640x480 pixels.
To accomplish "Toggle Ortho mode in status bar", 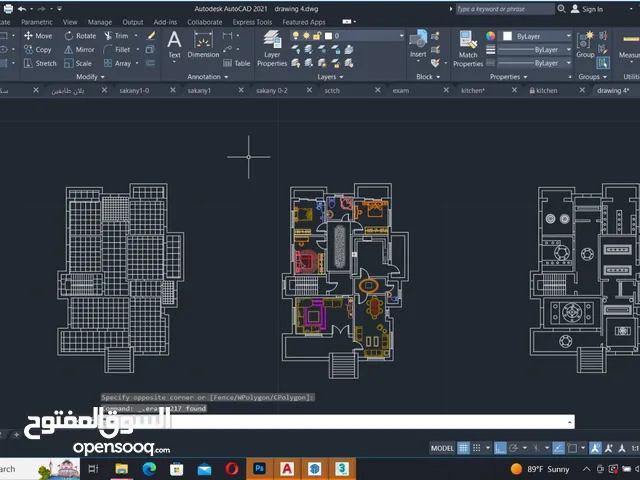I will click(500, 448).
